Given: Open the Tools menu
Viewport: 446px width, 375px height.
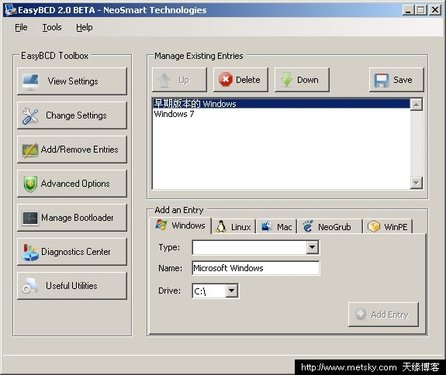Looking at the screenshot, I should (52, 27).
